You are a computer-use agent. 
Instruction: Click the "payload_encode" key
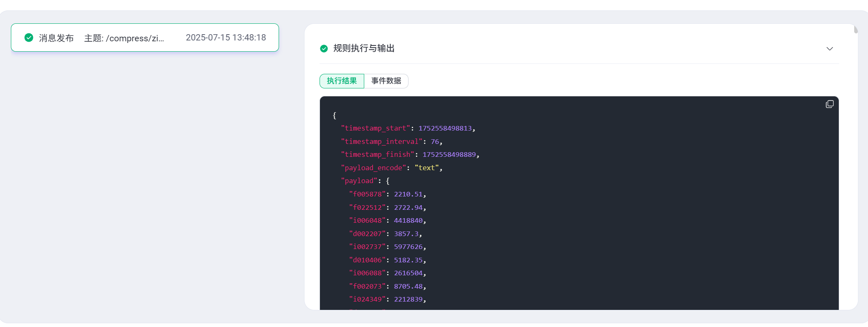point(373,168)
